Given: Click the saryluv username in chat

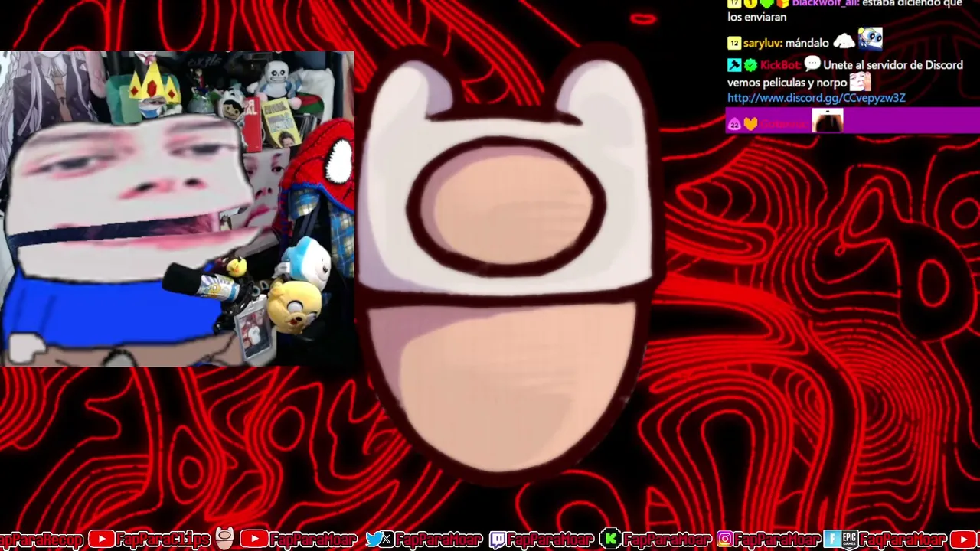Looking at the screenshot, I should pyautogui.click(x=762, y=43).
